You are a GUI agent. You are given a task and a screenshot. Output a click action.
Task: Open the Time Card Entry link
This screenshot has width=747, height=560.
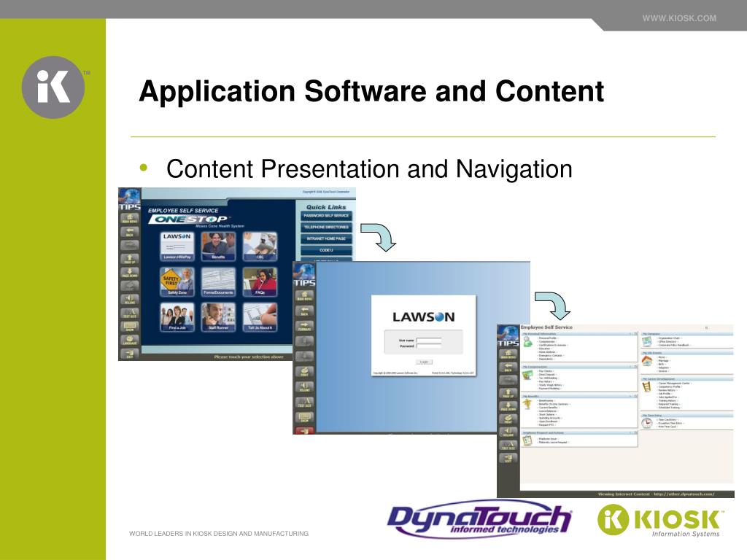click(x=668, y=419)
